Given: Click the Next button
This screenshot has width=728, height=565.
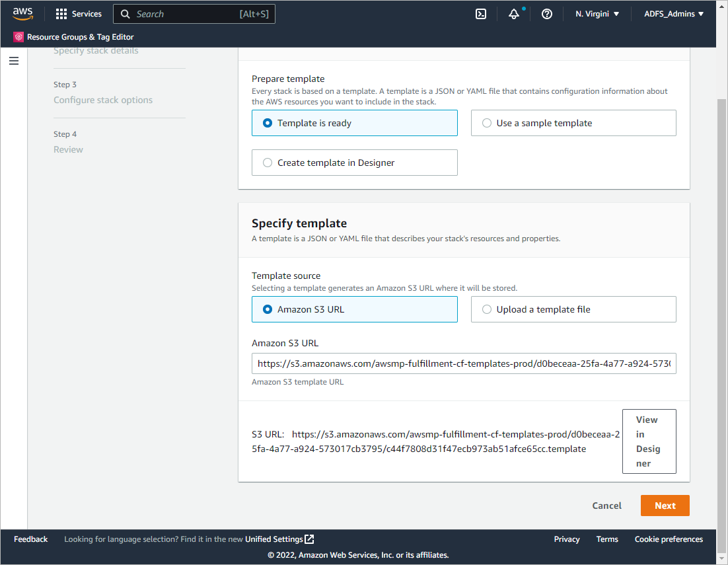Looking at the screenshot, I should tap(665, 506).
